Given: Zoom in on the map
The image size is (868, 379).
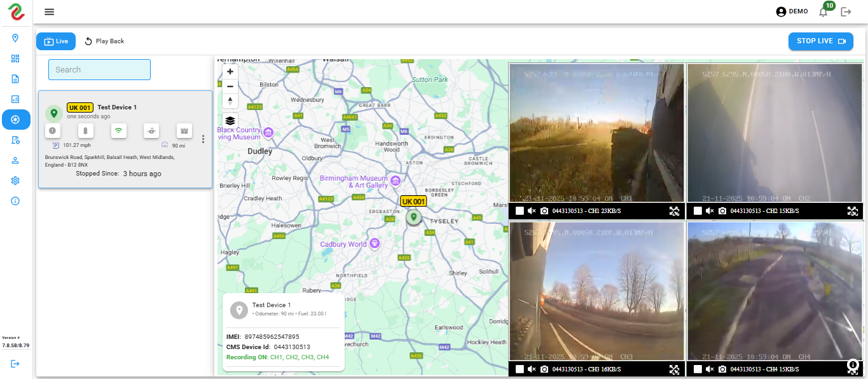Looking at the screenshot, I should click(230, 72).
